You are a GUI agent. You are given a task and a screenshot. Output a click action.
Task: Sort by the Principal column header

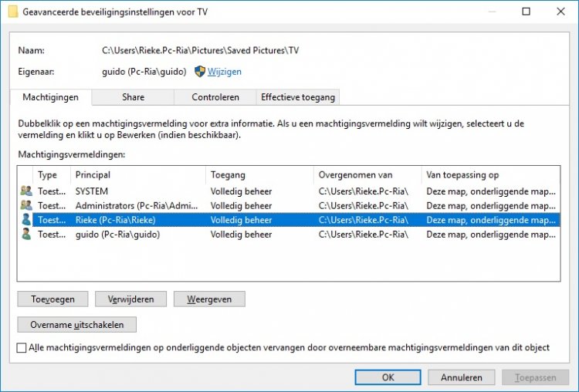(139, 175)
